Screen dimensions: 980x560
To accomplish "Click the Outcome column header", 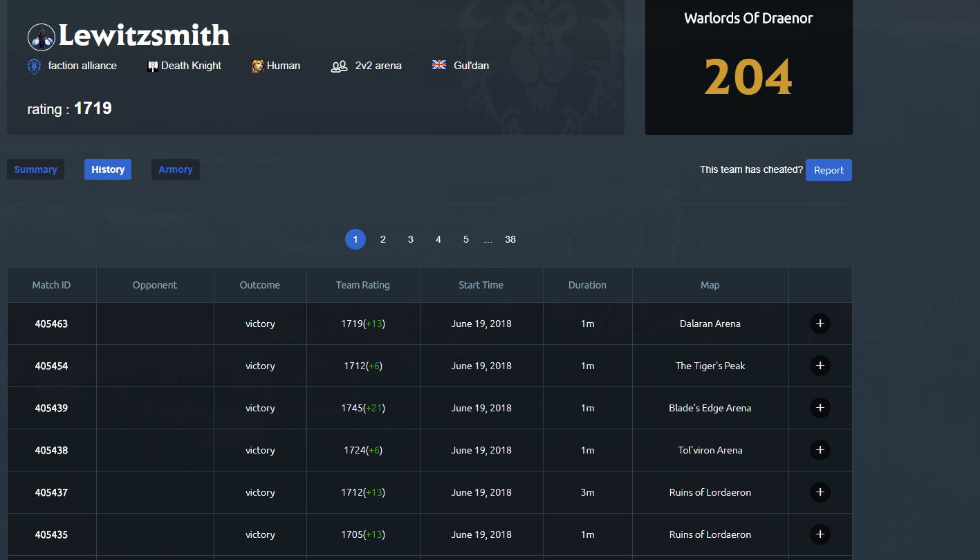I will [260, 285].
